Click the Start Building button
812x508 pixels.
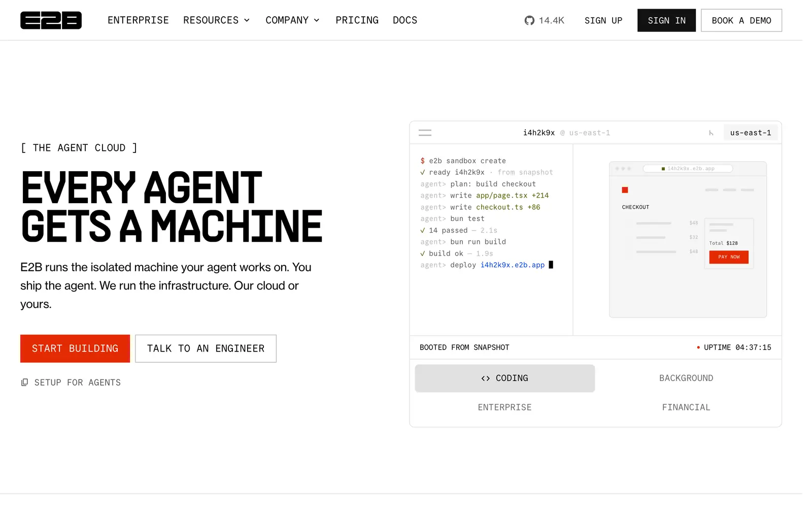coord(75,348)
